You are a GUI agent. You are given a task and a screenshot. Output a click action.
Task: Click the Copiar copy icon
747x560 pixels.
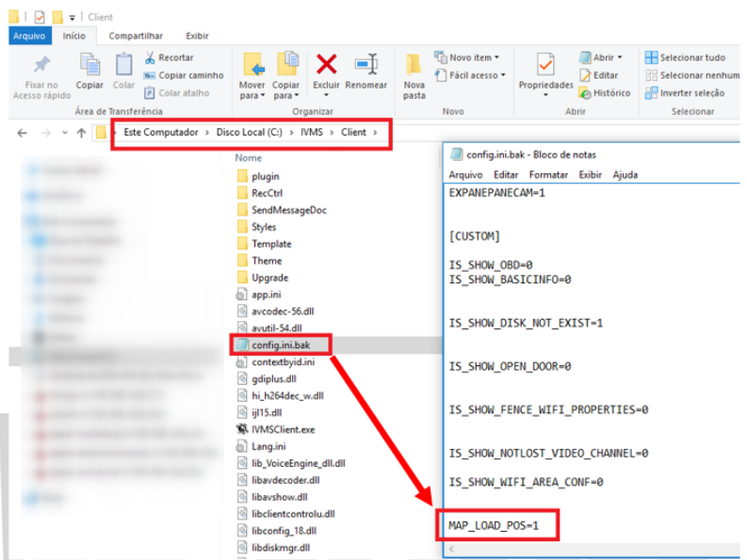[x=90, y=66]
